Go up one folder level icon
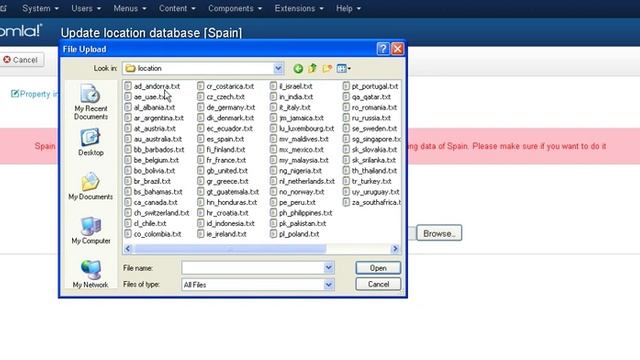The image size is (640, 360). (x=313, y=69)
